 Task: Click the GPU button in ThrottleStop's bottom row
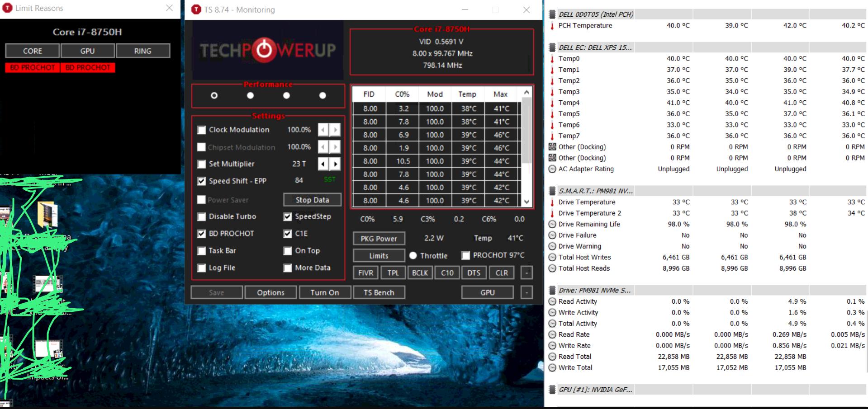tap(488, 293)
